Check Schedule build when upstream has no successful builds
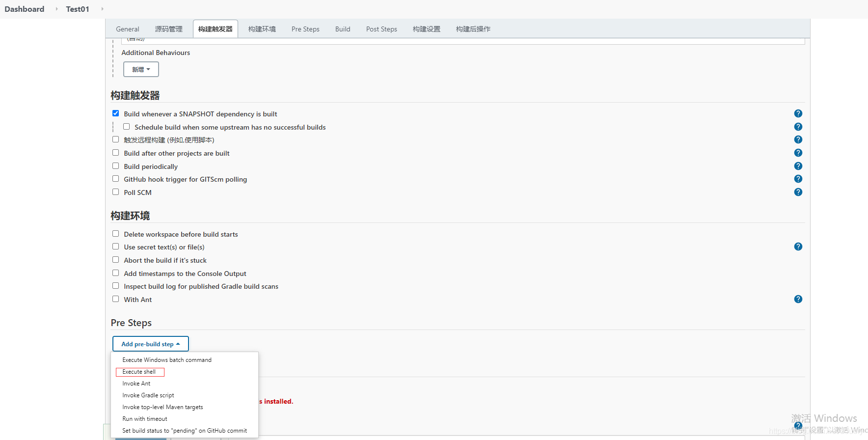Screen dimensions: 868x440 tap(127, 127)
